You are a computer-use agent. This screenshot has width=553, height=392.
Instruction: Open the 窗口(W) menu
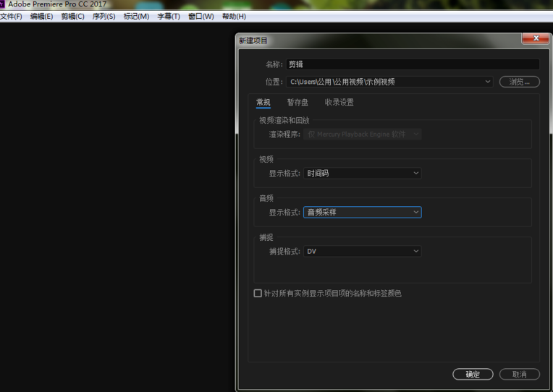pyautogui.click(x=201, y=17)
